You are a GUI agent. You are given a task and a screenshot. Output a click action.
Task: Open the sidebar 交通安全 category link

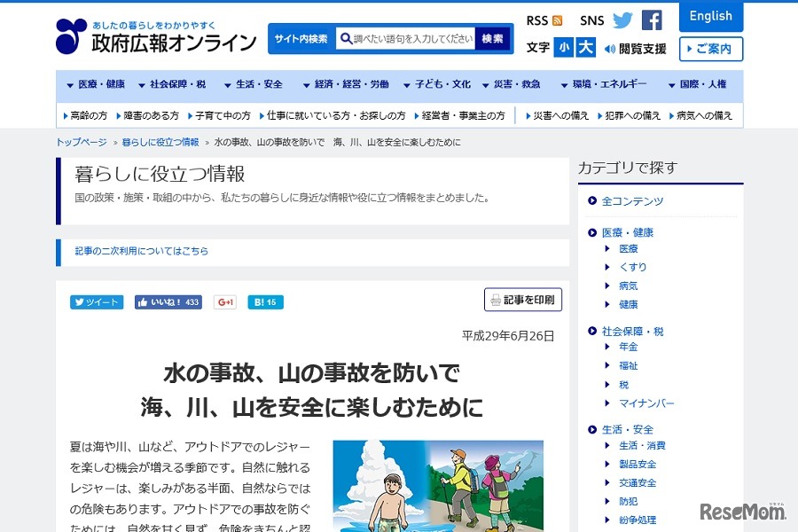(638, 482)
